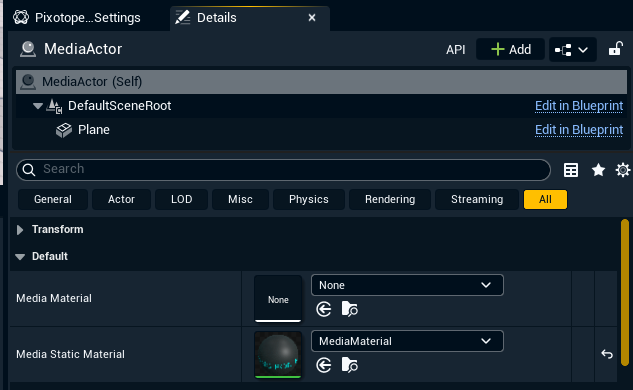Filter properties by Actor category
The image size is (633, 390).
[121, 199]
